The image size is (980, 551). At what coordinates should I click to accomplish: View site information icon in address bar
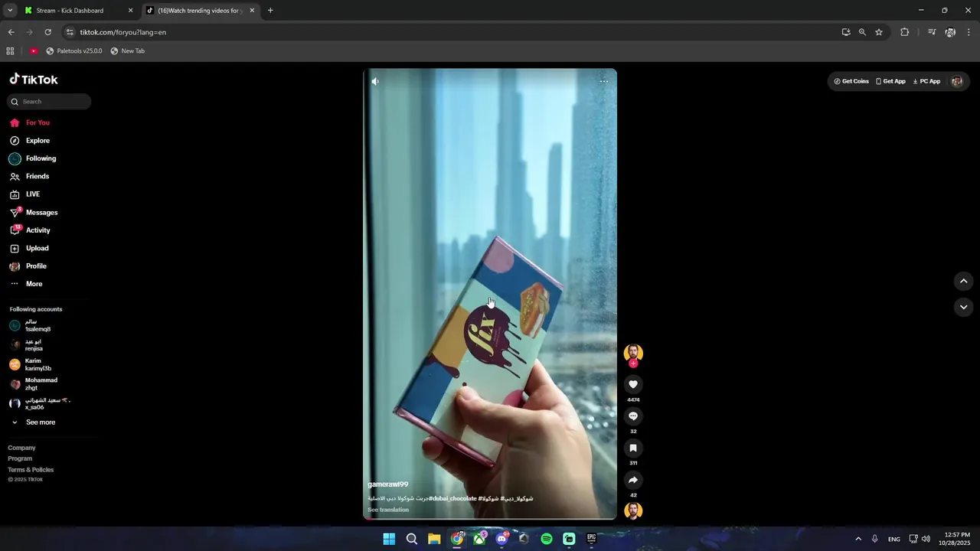[x=70, y=32]
